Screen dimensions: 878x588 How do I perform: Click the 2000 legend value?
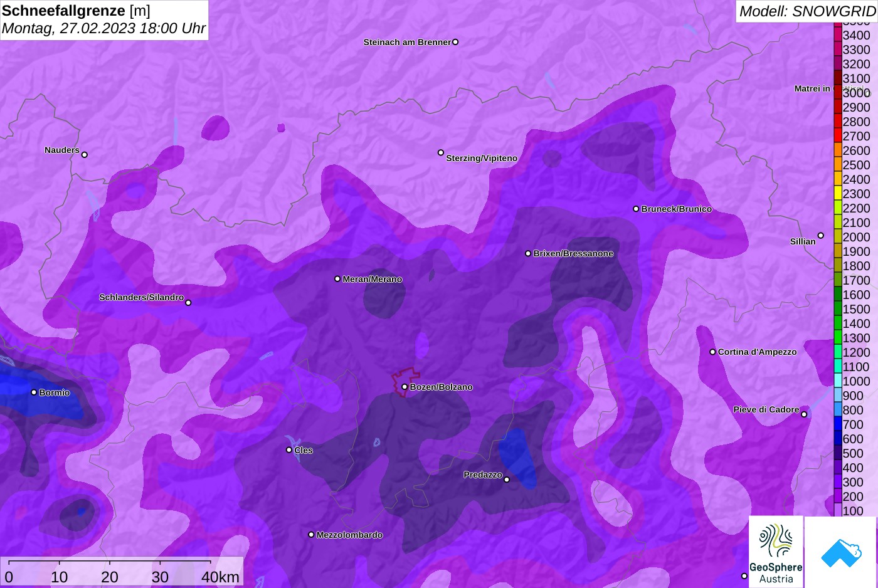coord(857,238)
